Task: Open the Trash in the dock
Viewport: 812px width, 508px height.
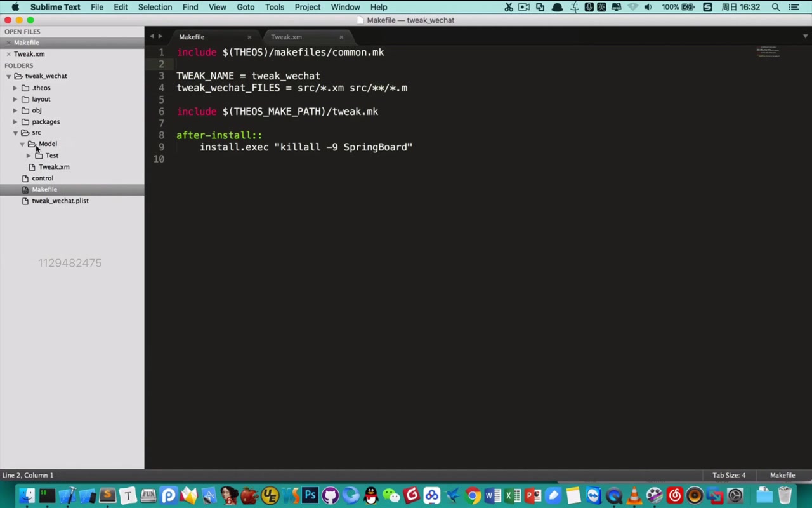Action: [785, 496]
